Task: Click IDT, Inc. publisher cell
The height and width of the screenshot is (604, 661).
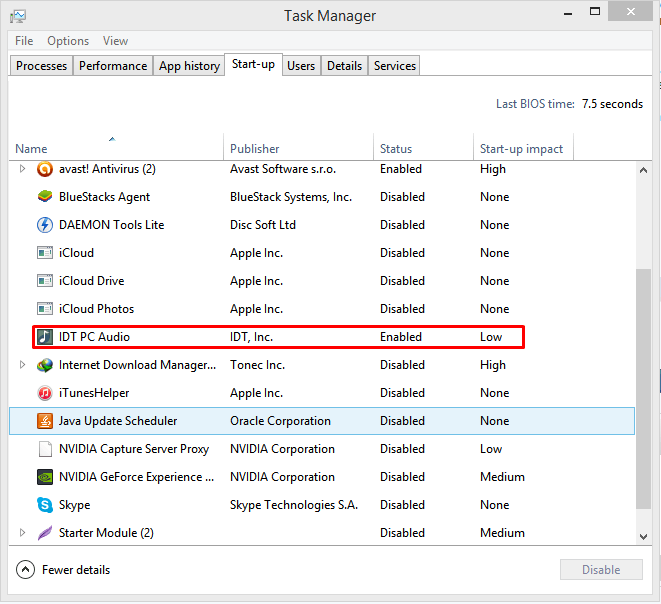Action: point(251,337)
